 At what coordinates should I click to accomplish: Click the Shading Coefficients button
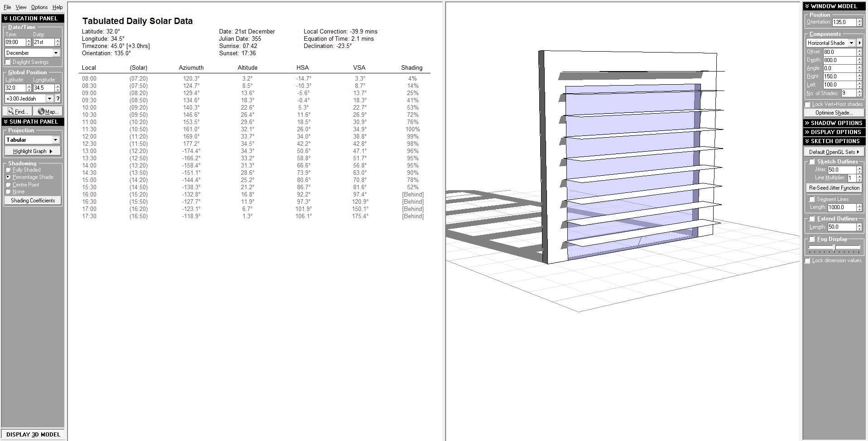tap(33, 201)
